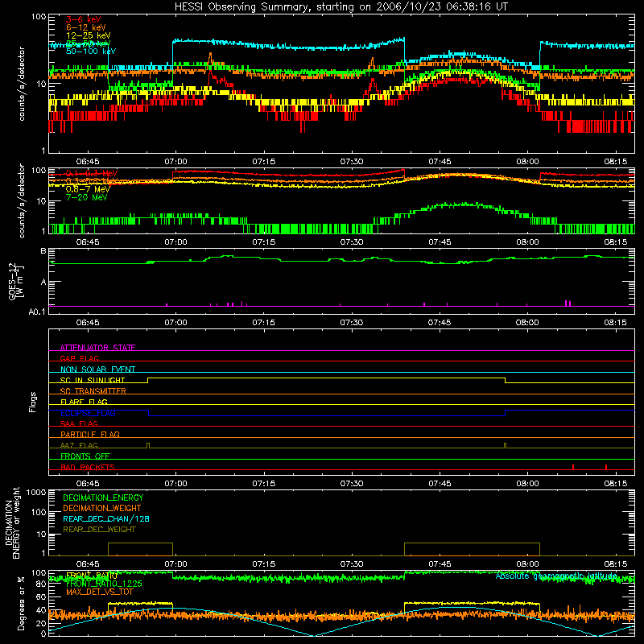Click the GOES-12 axis label
This screenshot has height=644, width=644.
click(16, 281)
